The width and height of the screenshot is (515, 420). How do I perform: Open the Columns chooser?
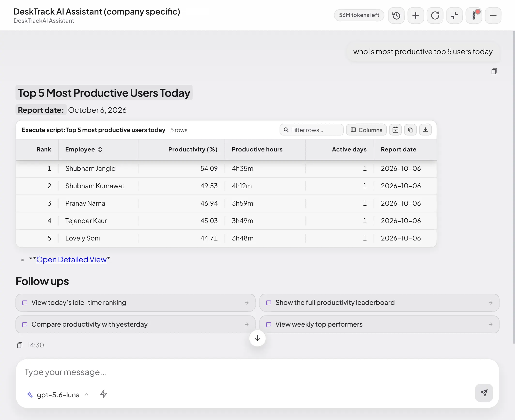pyautogui.click(x=366, y=130)
